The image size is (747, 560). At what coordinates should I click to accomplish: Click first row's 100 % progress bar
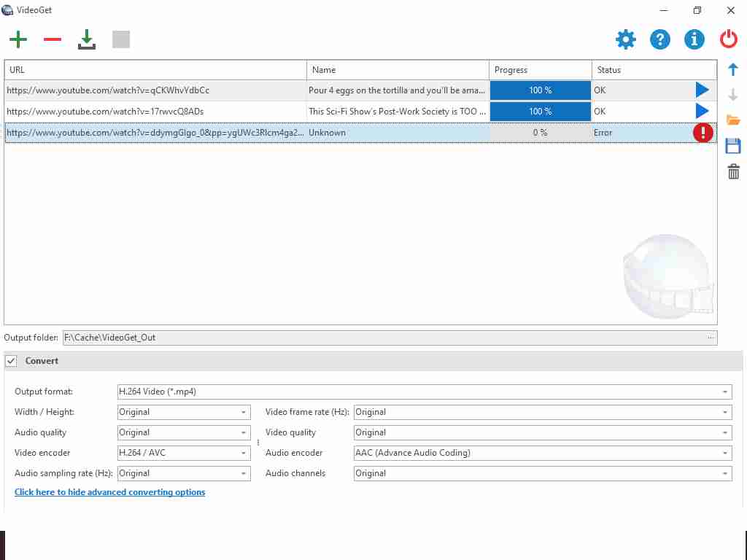[x=541, y=90]
